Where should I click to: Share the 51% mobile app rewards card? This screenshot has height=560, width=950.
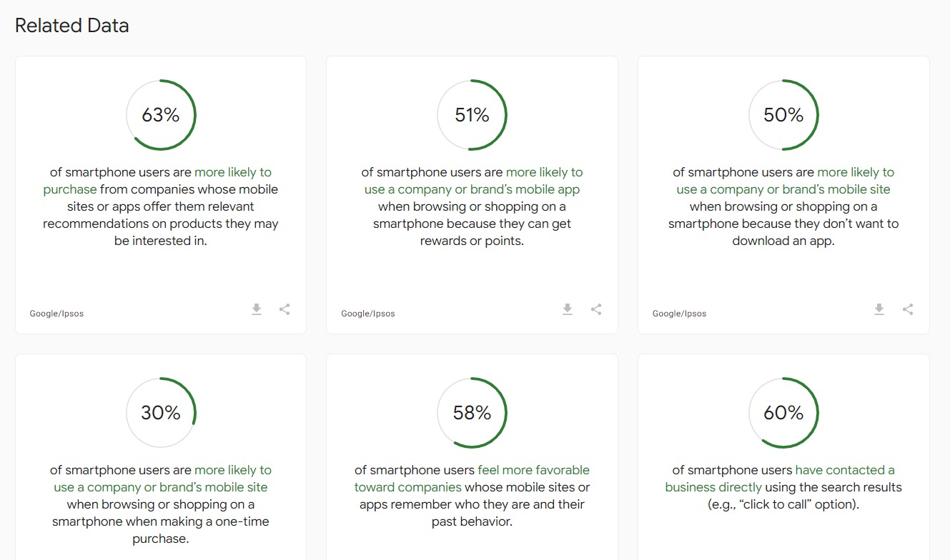(x=596, y=309)
